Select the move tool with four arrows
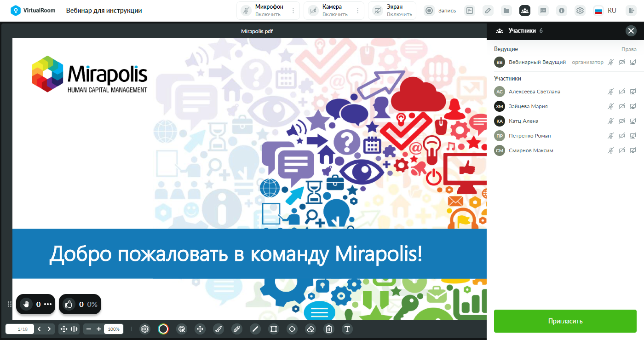The width and height of the screenshot is (644, 340). click(200, 329)
